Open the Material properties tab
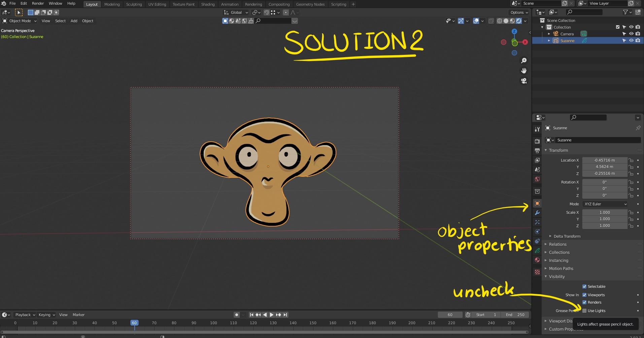This screenshot has height=338, width=644. [x=537, y=260]
